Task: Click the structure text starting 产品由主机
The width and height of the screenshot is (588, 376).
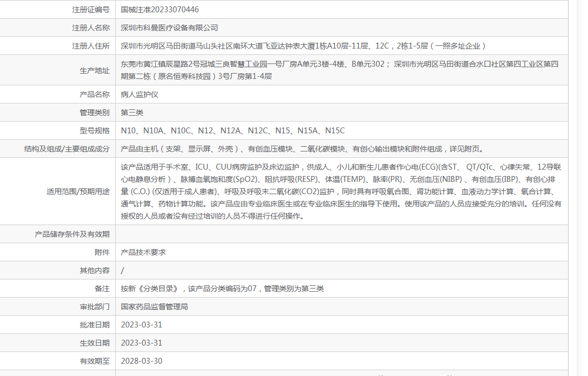Action: pos(304,149)
